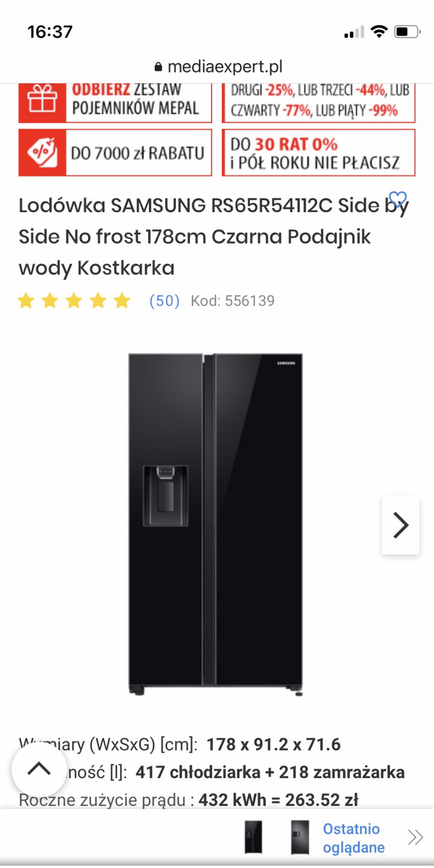This screenshot has height=868, width=434.
Task: Tap the five-star product rating
Action: click(x=74, y=301)
